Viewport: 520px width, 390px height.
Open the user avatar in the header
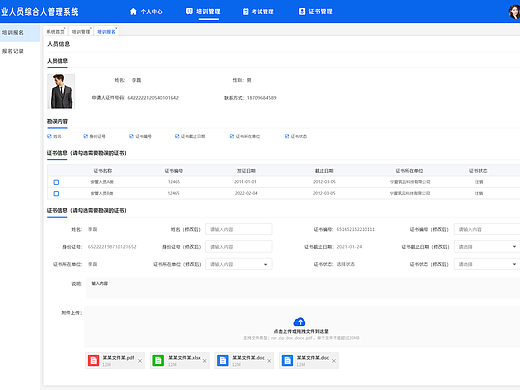pyautogui.click(x=514, y=12)
